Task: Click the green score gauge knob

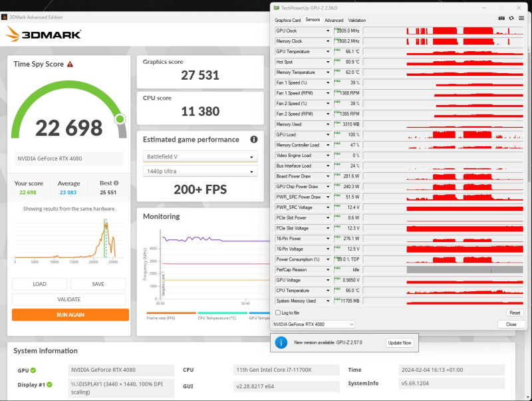Action: (120, 119)
